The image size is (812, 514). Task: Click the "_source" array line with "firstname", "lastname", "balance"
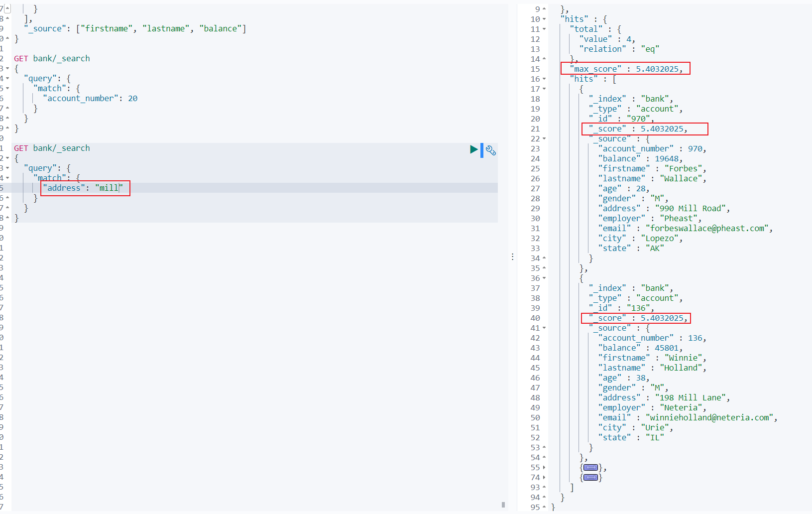click(x=135, y=28)
